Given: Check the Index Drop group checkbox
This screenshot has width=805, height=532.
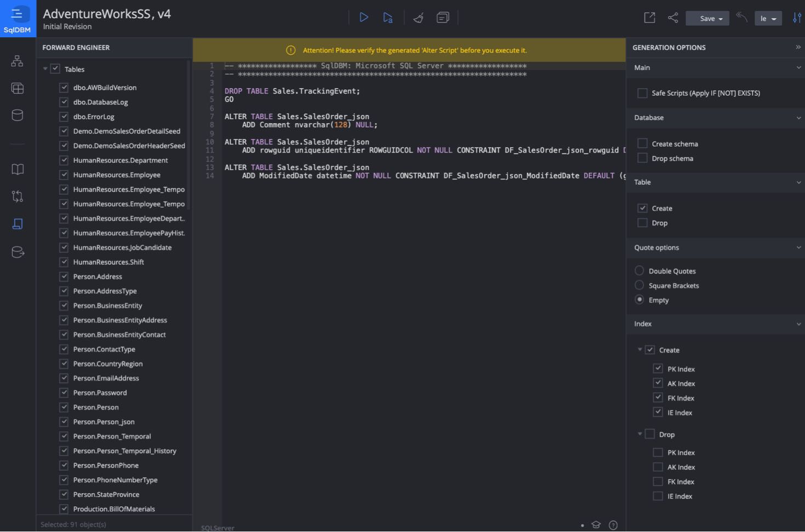Looking at the screenshot, I should click(x=650, y=434).
